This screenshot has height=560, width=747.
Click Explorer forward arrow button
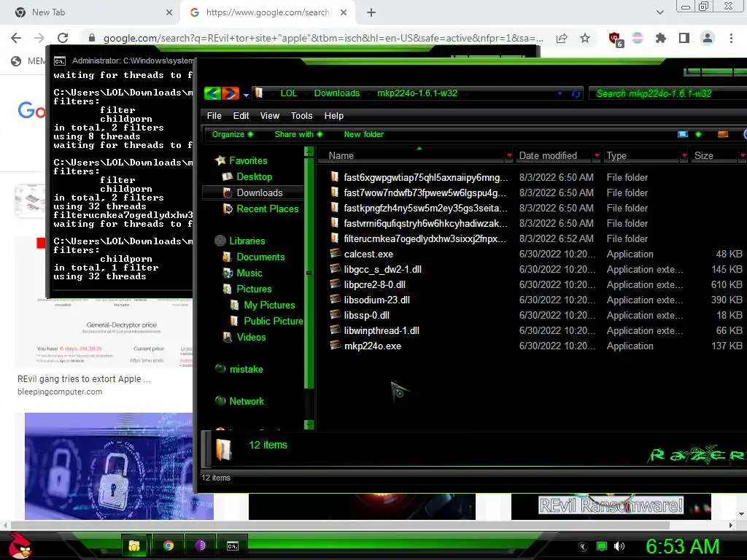[x=230, y=93]
